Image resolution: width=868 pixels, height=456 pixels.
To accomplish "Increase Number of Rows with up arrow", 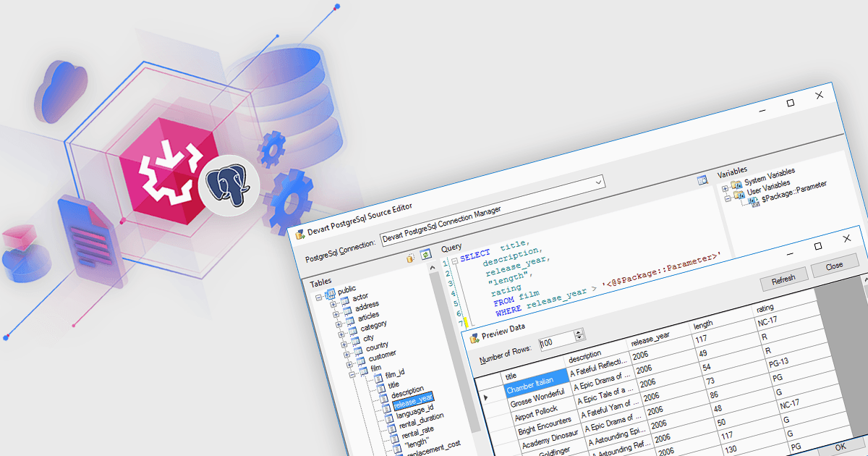I will [x=578, y=333].
